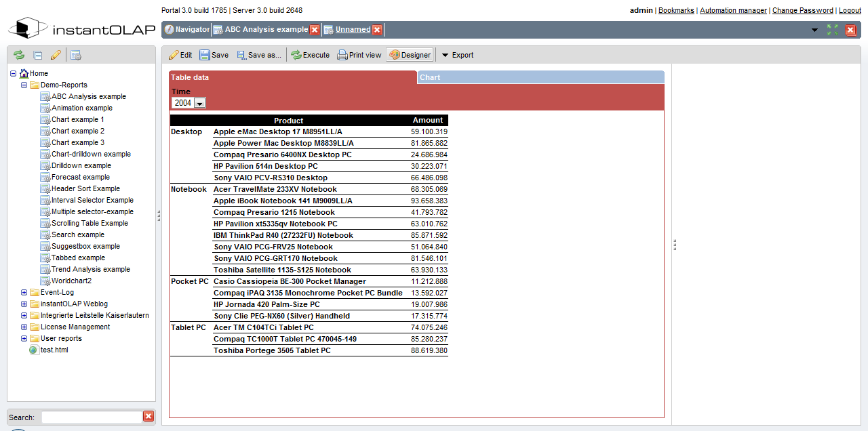Collapse all tree nodes icon in navigator toolbar
Image resolution: width=868 pixels, height=431 pixels.
coord(38,55)
